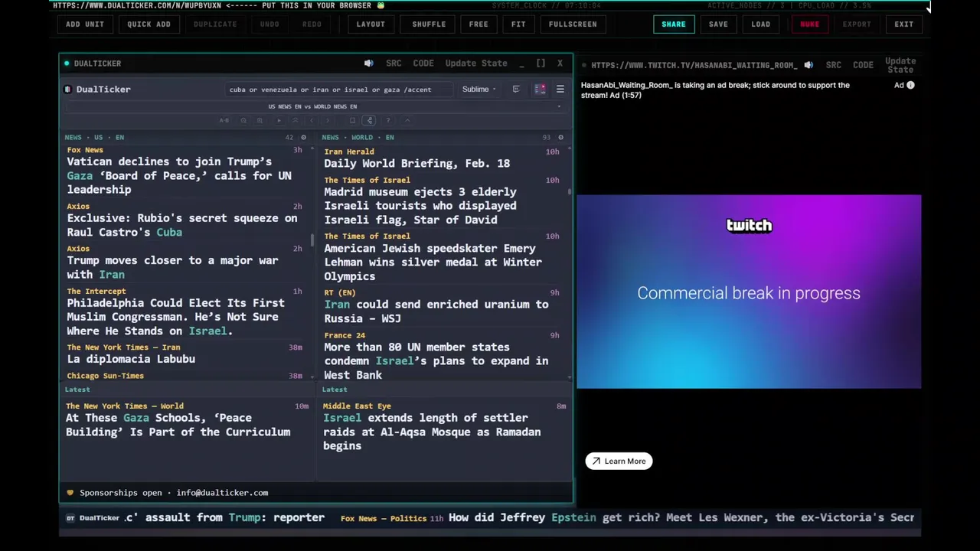The width and height of the screenshot is (980, 551).
Task: Click SRC on the Twitch unit
Action: click(834, 65)
